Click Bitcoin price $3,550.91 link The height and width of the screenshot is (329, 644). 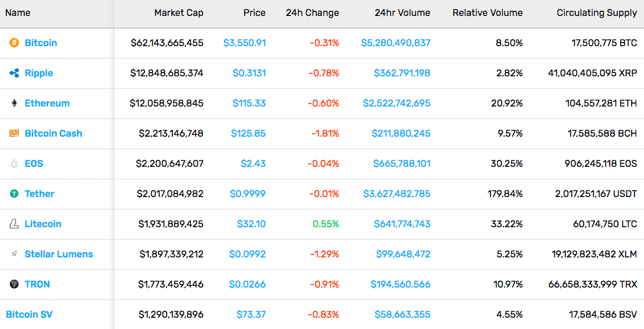pyautogui.click(x=244, y=43)
